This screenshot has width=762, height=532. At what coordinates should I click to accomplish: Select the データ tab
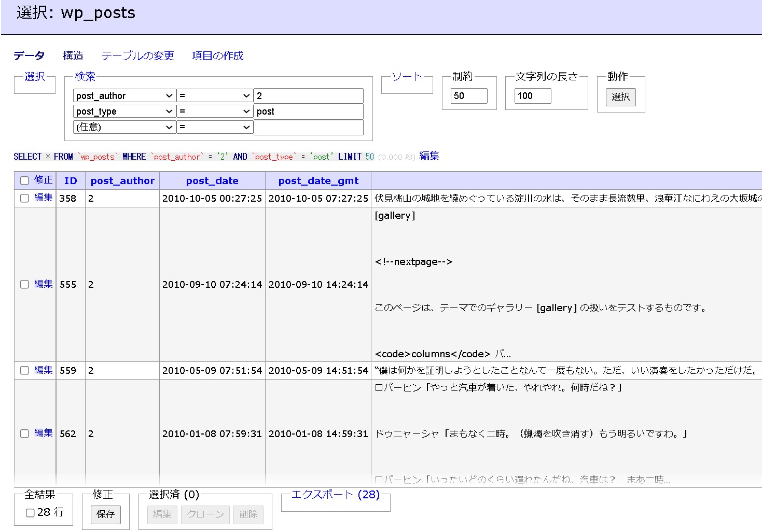pos(30,55)
